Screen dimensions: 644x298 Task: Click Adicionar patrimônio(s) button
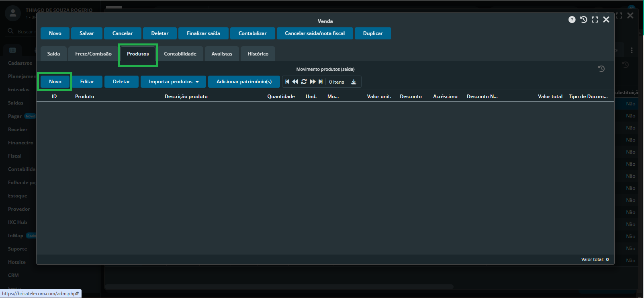pyautogui.click(x=244, y=82)
